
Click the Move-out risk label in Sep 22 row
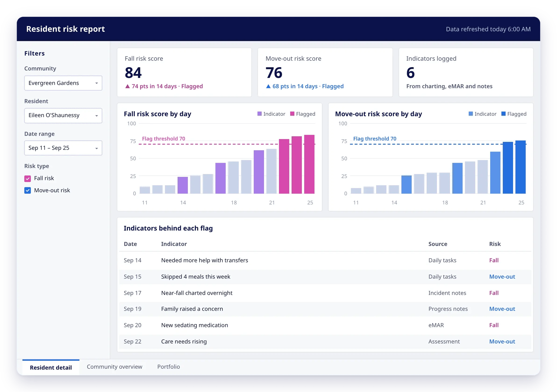click(502, 341)
